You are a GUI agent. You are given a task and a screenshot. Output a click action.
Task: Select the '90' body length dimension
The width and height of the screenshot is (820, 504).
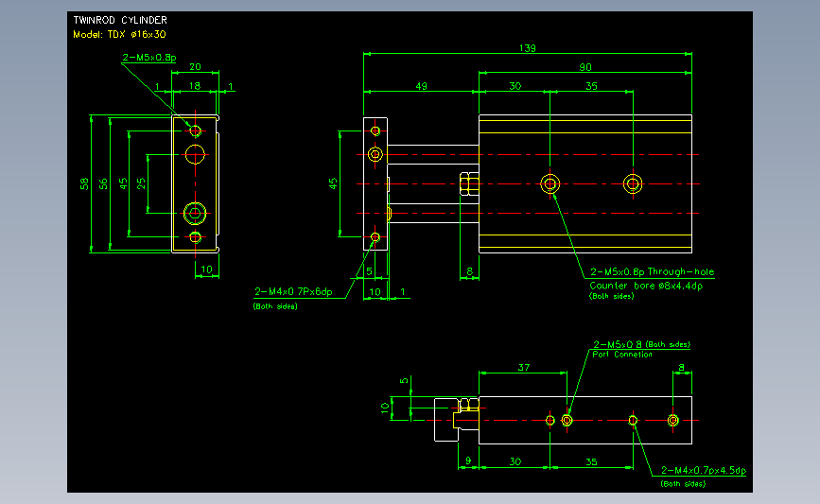(x=585, y=67)
